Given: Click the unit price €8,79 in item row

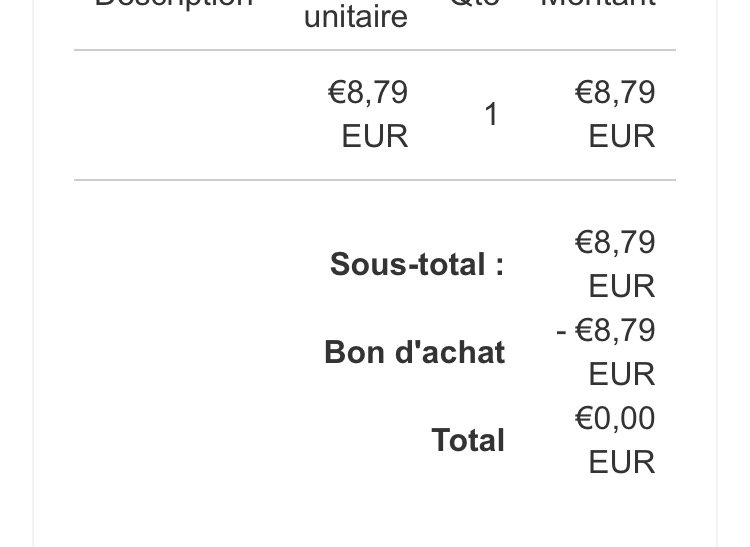Looking at the screenshot, I should click(x=368, y=92).
